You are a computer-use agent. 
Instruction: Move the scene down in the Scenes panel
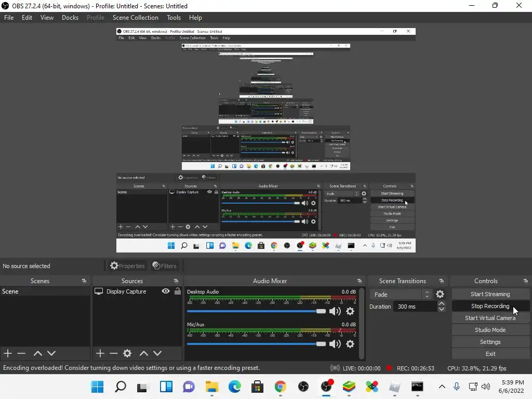click(51, 353)
